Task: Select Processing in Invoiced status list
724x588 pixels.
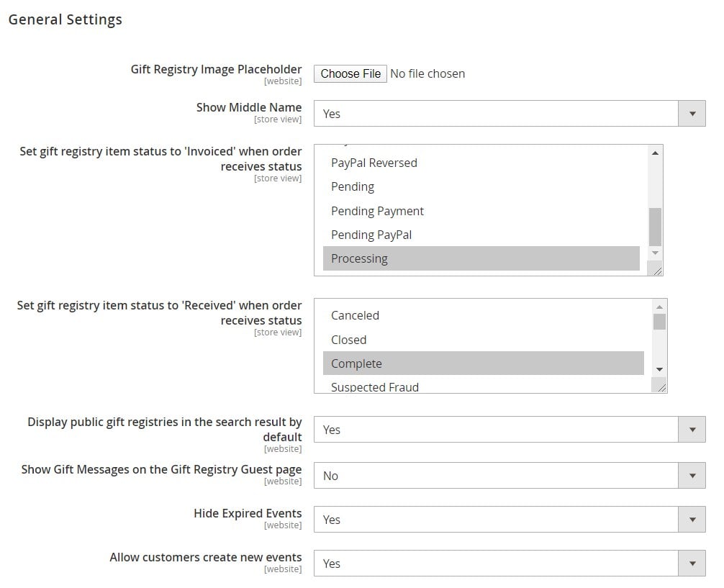Action: point(481,258)
